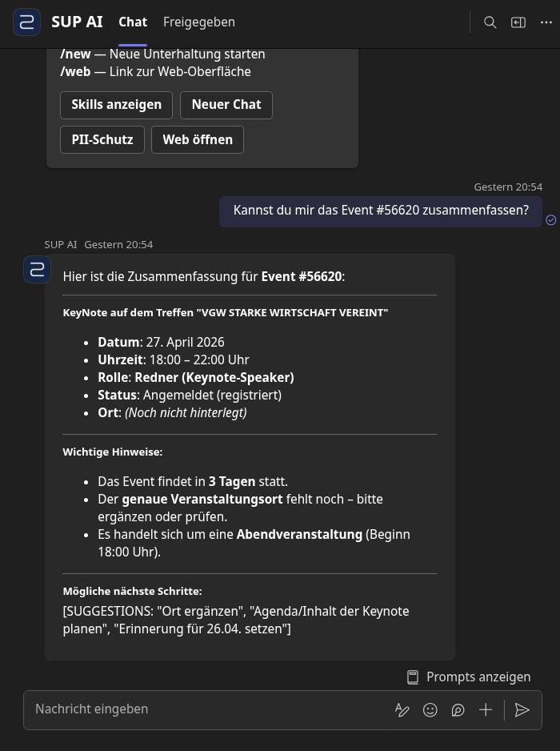Click the Event #56620 user message bubble
Screen dimensions: 560x751
point(381,211)
